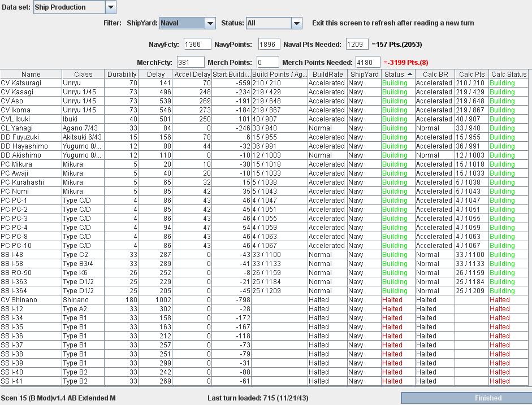Viewport: 532px width, 405px height.
Task: Sort by Durability column header
Action: pyautogui.click(x=122, y=74)
